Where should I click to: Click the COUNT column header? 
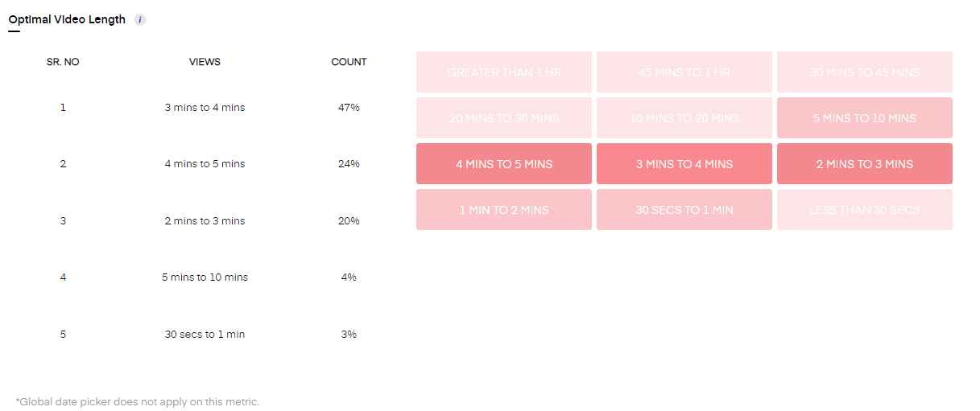click(x=349, y=62)
